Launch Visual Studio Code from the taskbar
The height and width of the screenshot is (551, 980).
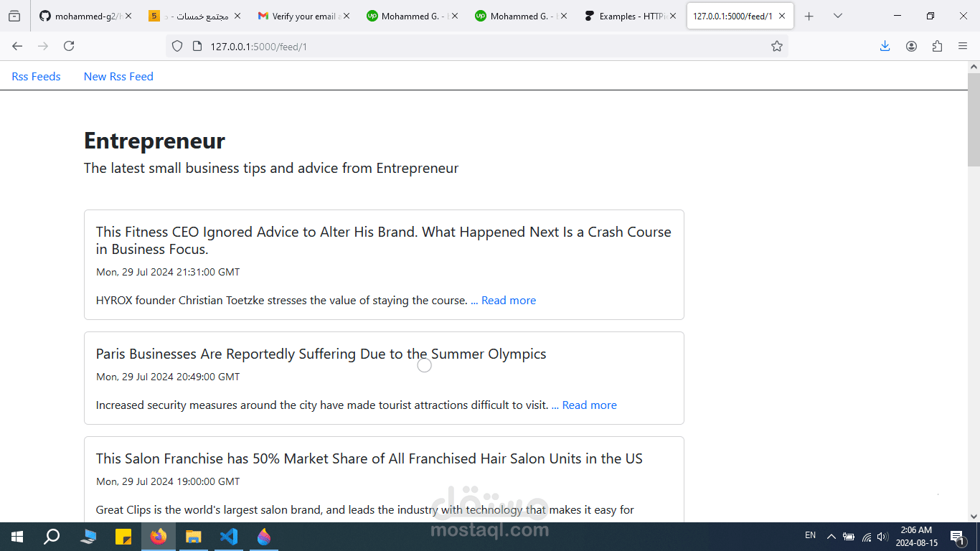[228, 536]
